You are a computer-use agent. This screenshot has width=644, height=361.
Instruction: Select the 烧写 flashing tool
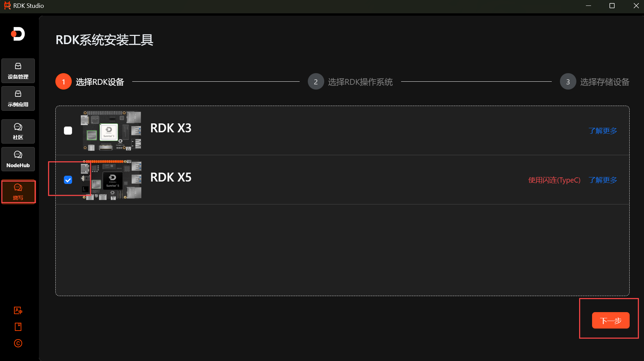pyautogui.click(x=18, y=191)
